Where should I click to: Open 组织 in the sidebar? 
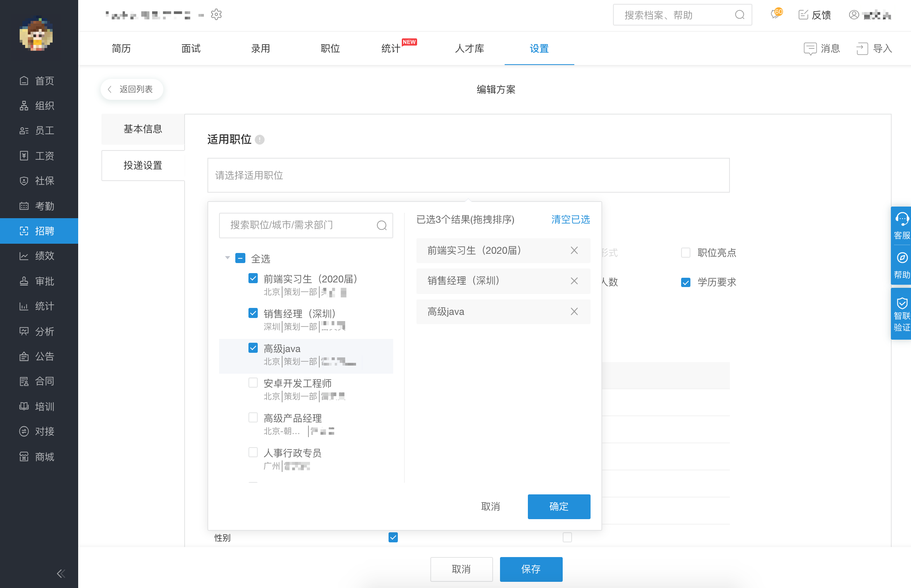tap(39, 106)
